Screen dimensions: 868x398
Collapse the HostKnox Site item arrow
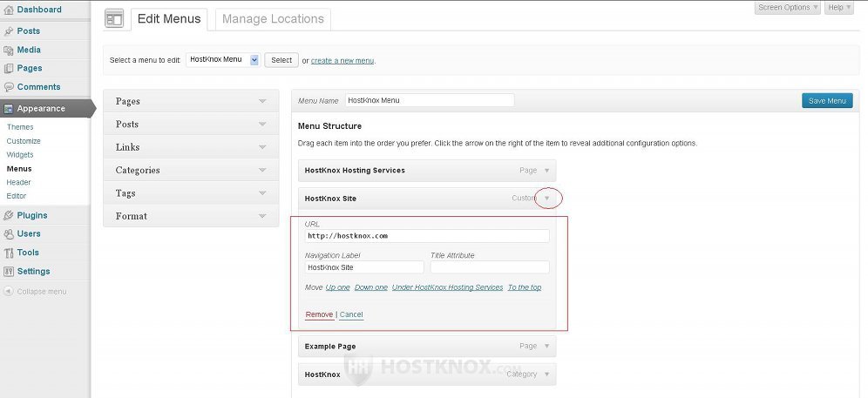coord(547,199)
